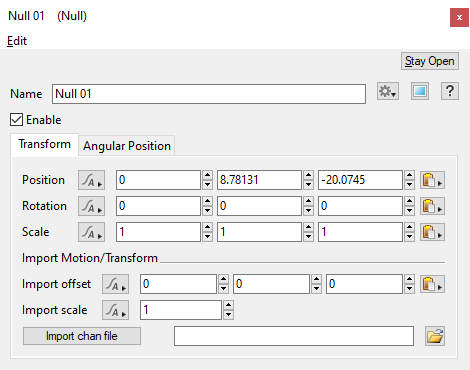Click the first Rotation value field

coord(158,206)
